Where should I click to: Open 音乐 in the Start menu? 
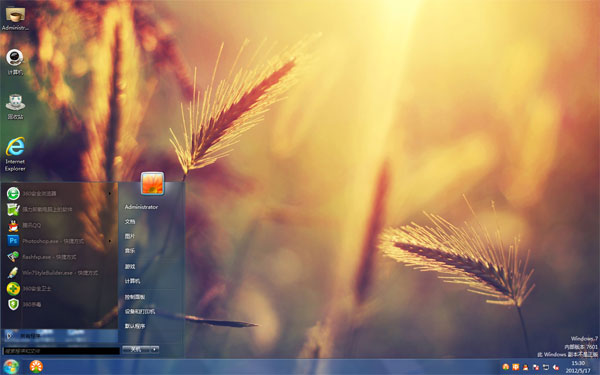[x=130, y=251]
